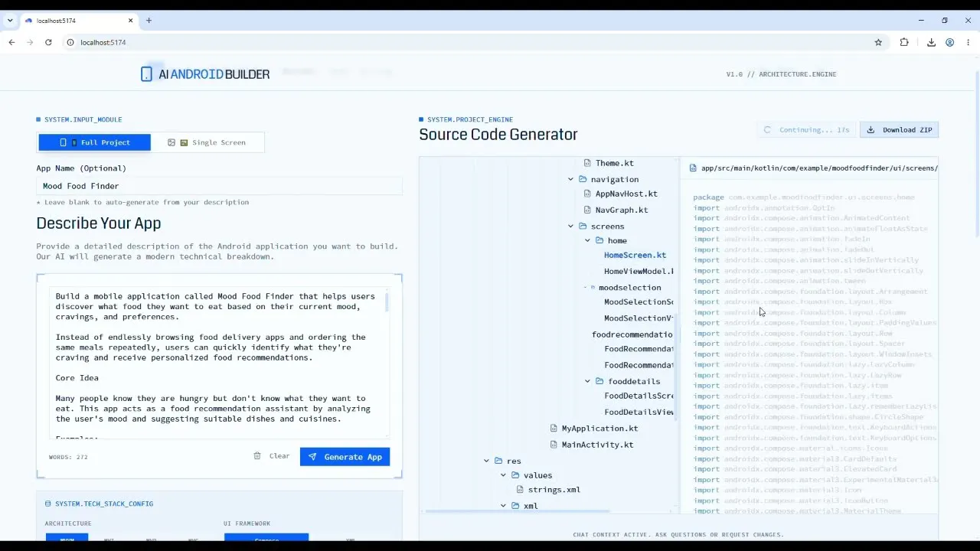
Task: Collapse the xml folder chevron
Action: (503, 506)
